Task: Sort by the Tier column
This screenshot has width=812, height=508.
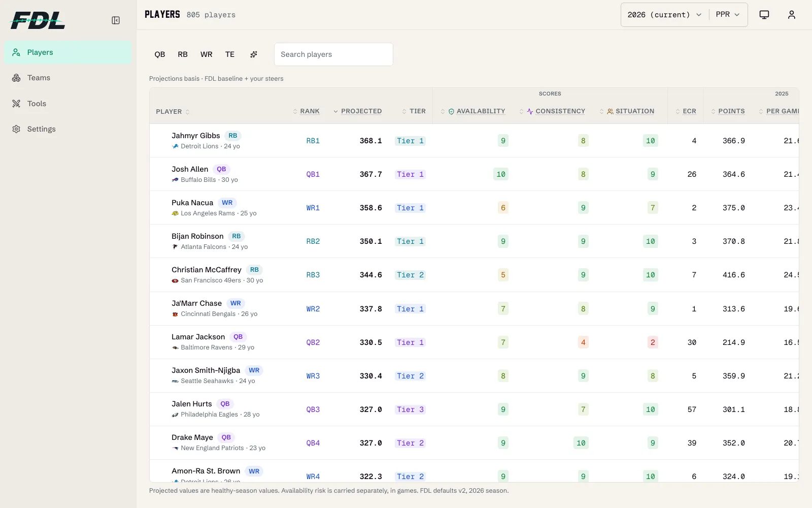Action: click(414, 111)
